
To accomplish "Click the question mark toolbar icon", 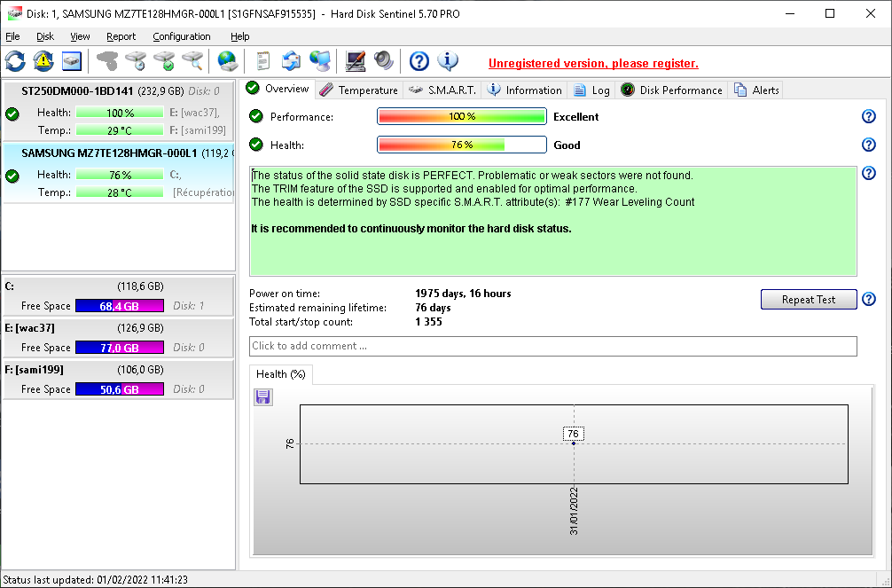I will pos(419,61).
